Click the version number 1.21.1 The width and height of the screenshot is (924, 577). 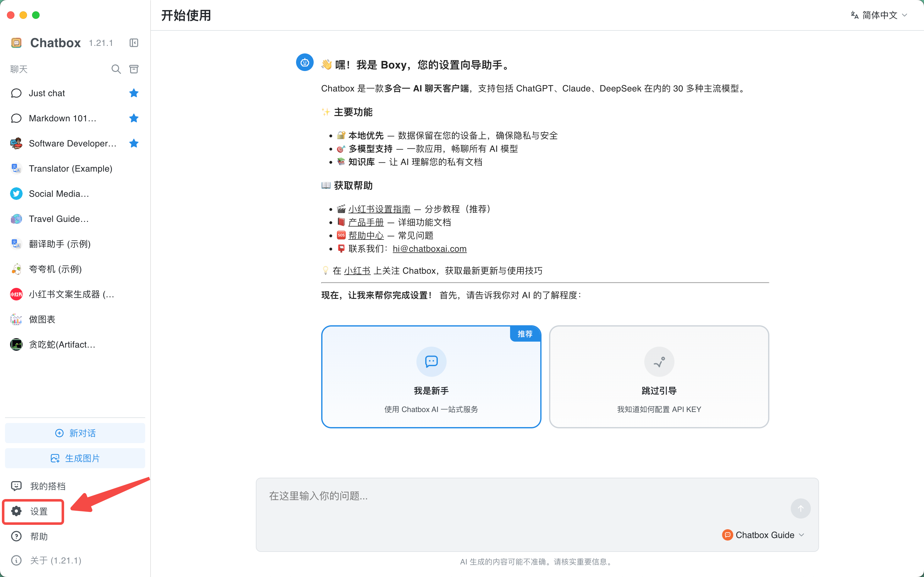tap(101, 43)
